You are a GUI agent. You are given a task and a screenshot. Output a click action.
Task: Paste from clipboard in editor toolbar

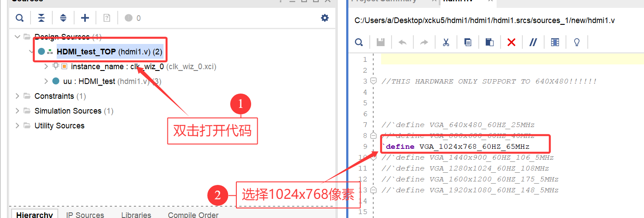tap(489, 42)
